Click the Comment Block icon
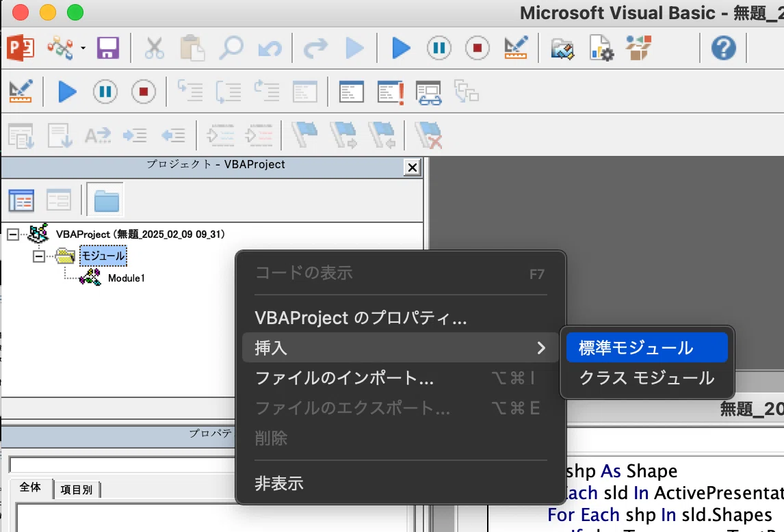 (220, 135)
